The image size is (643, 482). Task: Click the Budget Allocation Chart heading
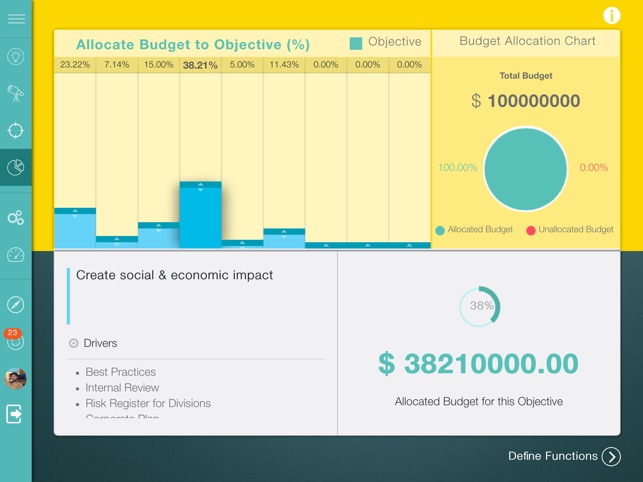527,41
